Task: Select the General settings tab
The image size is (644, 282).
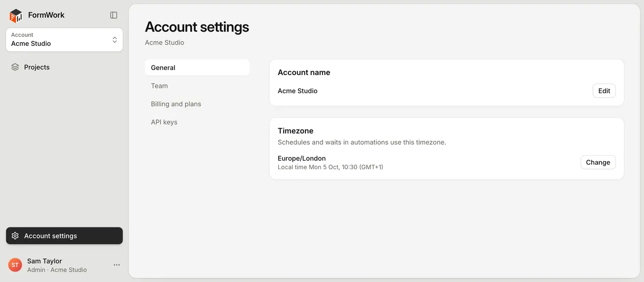Action: (197, 67)
